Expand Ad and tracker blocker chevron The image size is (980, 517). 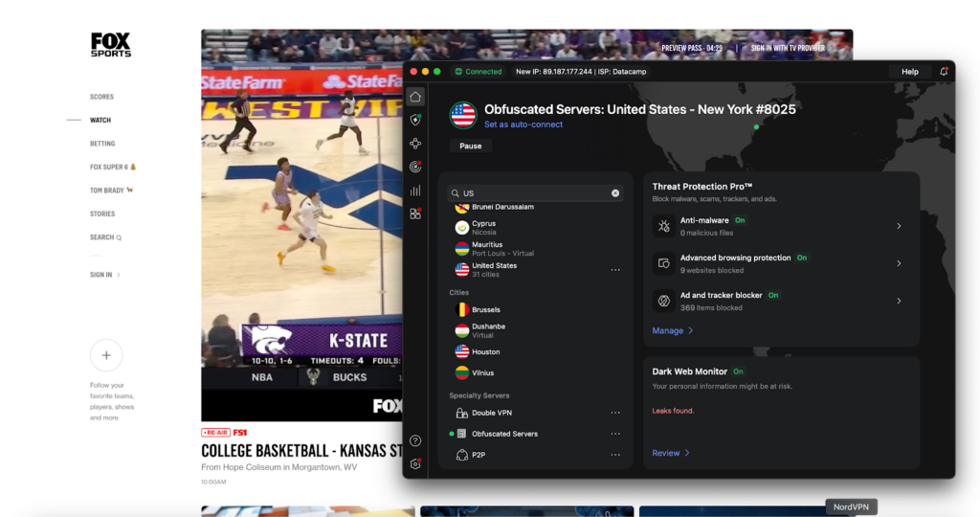pos(899,301)
